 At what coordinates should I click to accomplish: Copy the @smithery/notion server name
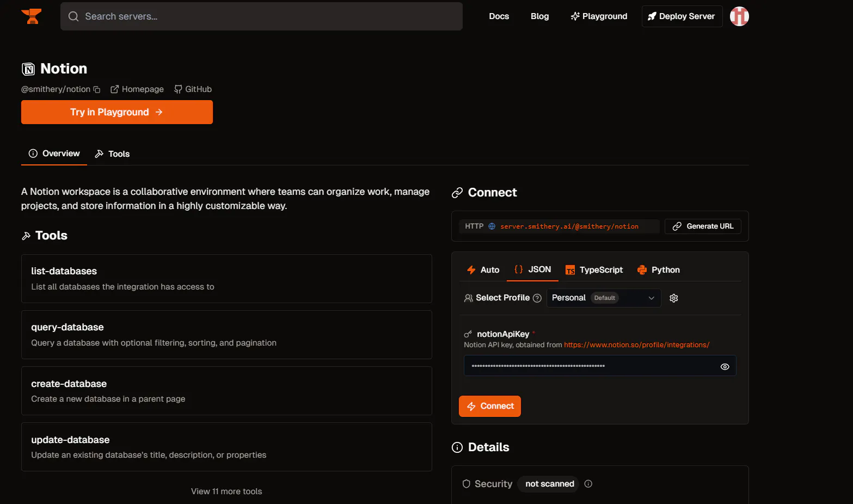[97, 89]
